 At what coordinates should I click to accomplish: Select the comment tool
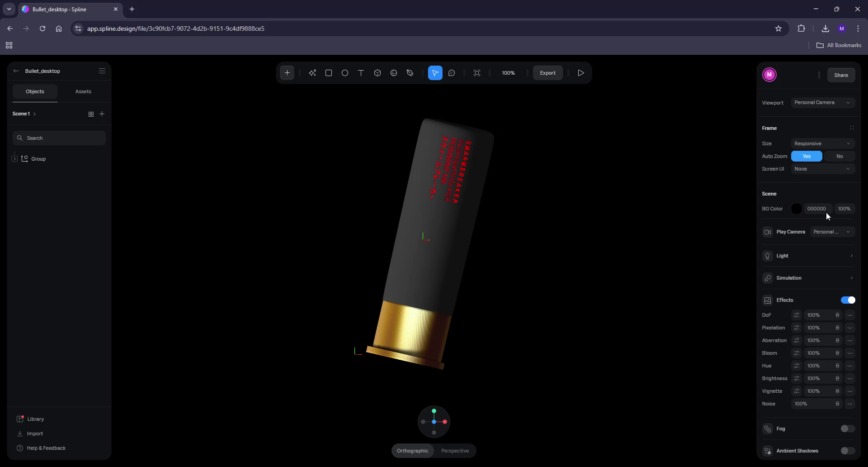point(452,73)
